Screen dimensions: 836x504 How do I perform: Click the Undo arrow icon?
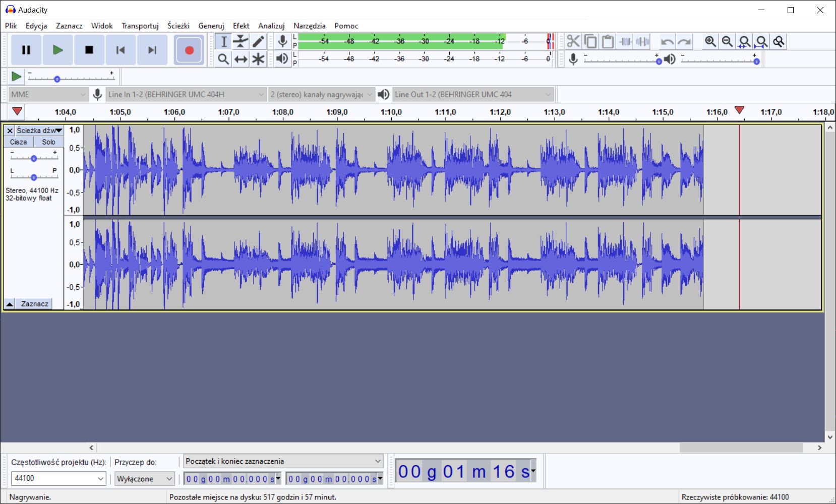click(666, 41)
